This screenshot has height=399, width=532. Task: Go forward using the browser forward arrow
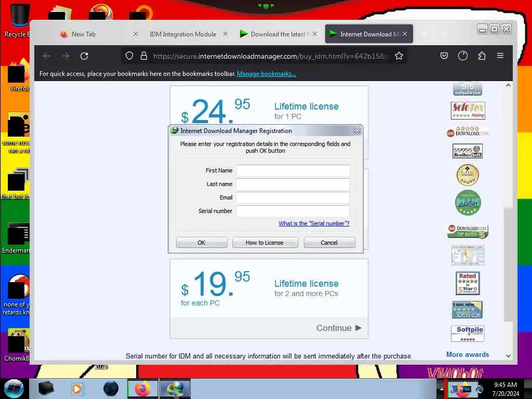[x=65, y=56]
